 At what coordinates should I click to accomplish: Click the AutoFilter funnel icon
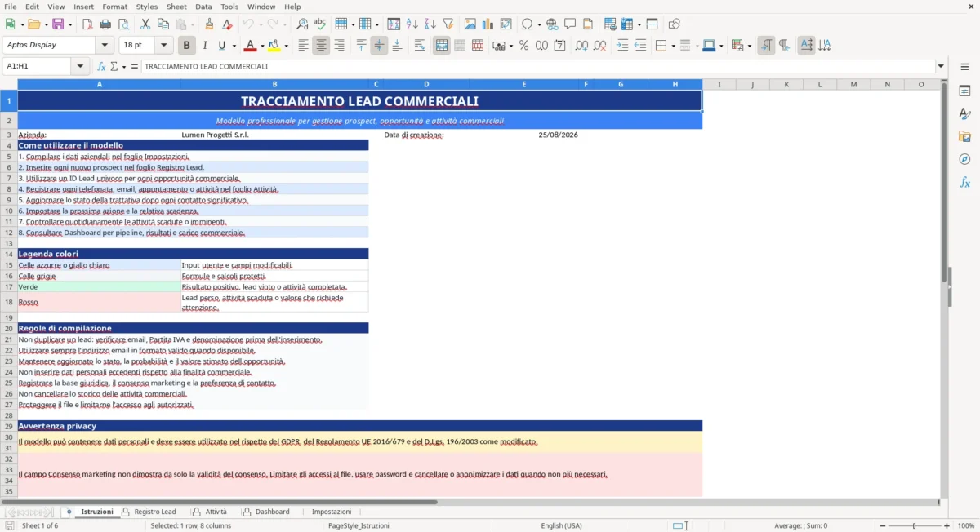coord(448,24)
